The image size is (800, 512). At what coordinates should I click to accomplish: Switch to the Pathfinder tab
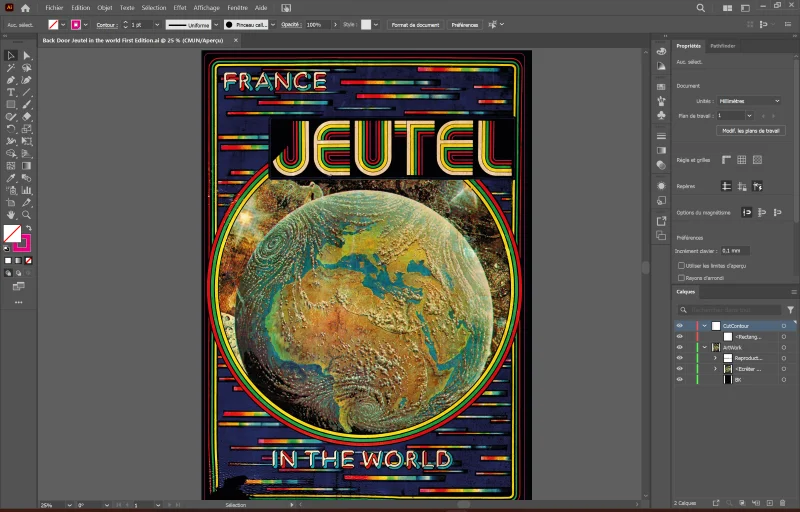(722, 46)
